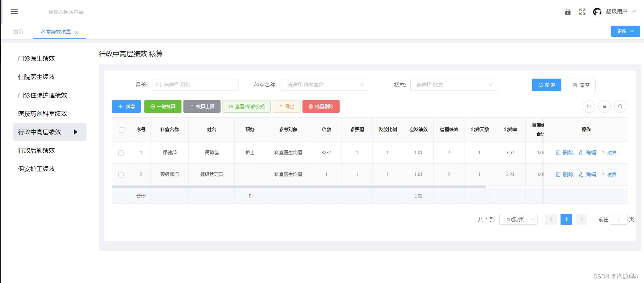Click the 出勤率 column header
The height and width of the screenshot is (283, 644).
(510, 130)
